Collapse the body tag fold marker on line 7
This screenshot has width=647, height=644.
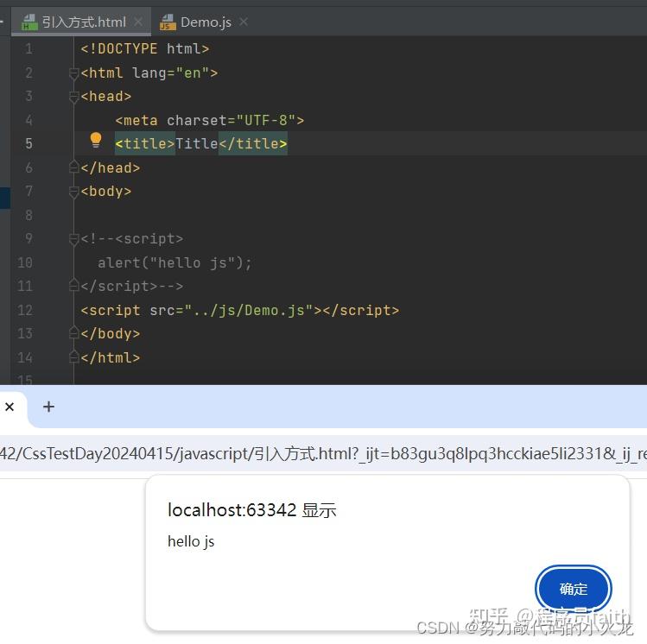(x=74, y=192)
